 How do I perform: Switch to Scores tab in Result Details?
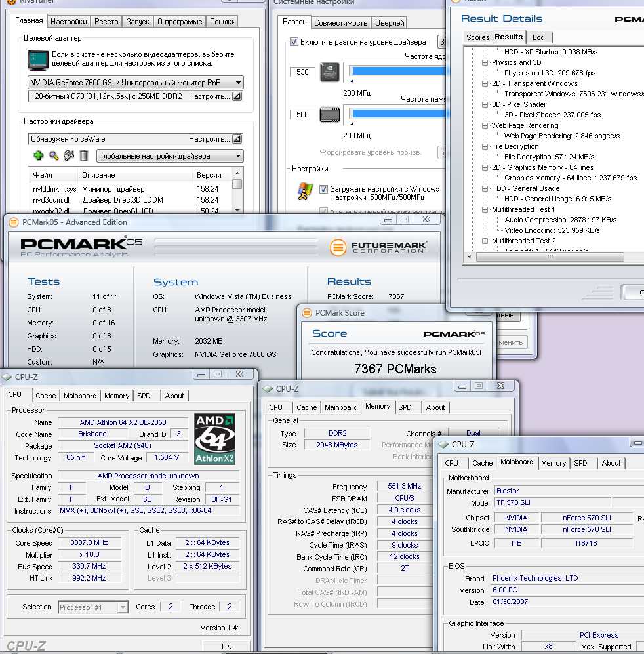(477, 37)
